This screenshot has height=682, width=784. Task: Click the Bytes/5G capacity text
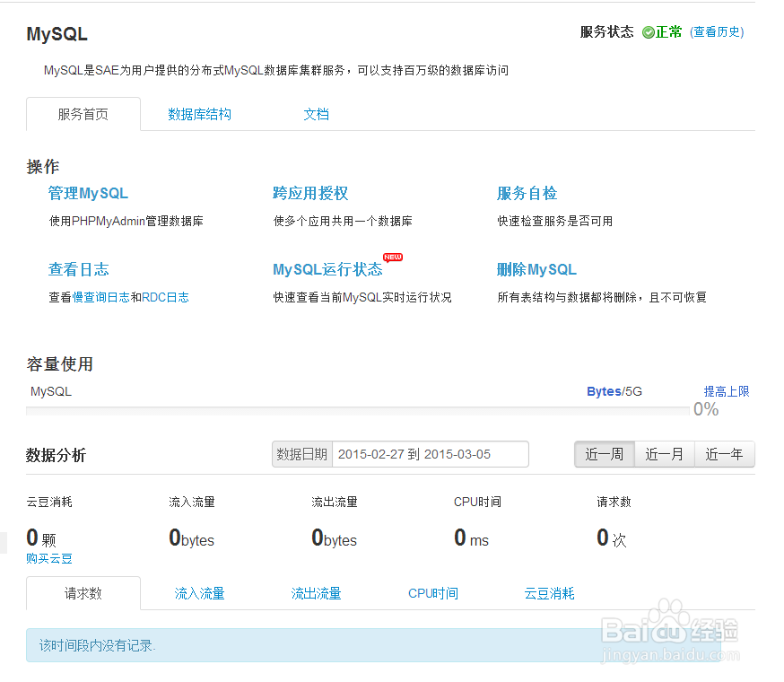coord(614,391)
